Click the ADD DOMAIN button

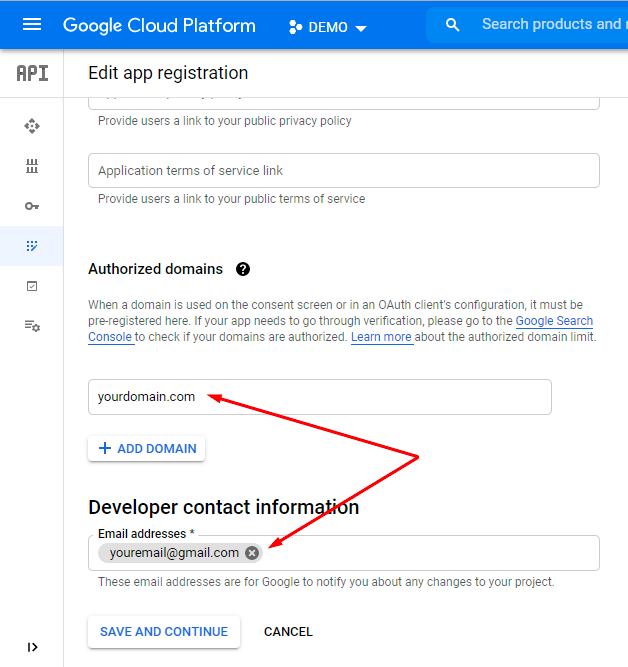point(147,449)
